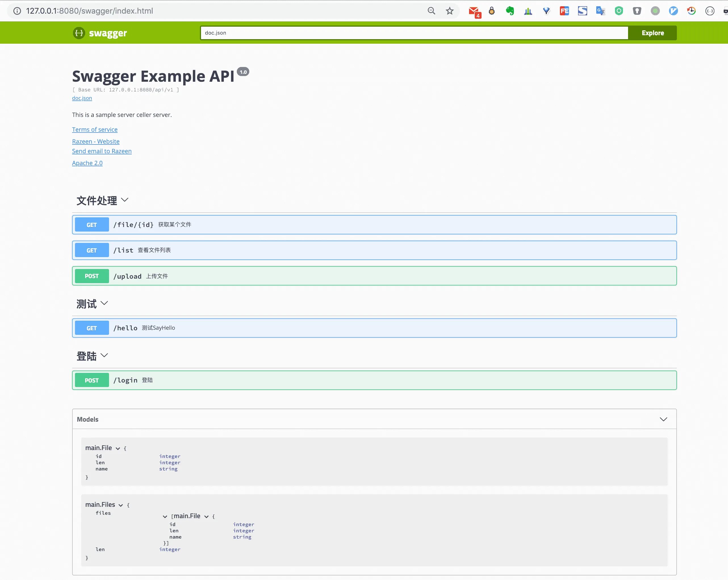This screenshot has height=580, width=728.
Task: Open the Evernote elephant extension
Action: (x=510, y=11)
